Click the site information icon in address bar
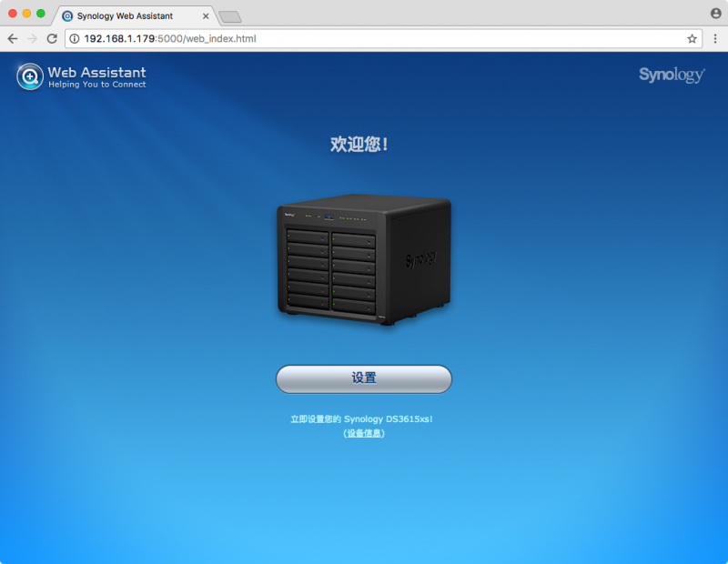728x564 pixels. 75,38
